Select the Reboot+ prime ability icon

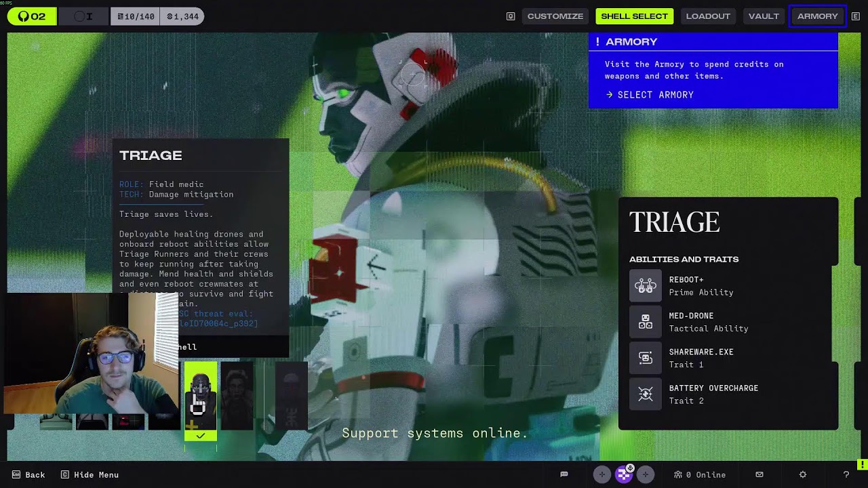click(x=645, y=286)
